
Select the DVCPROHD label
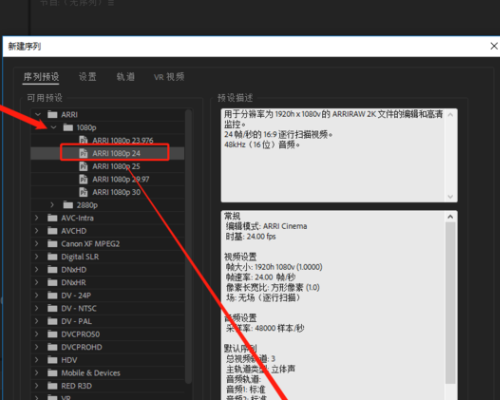pyautogui.click(x=82, y=347)
